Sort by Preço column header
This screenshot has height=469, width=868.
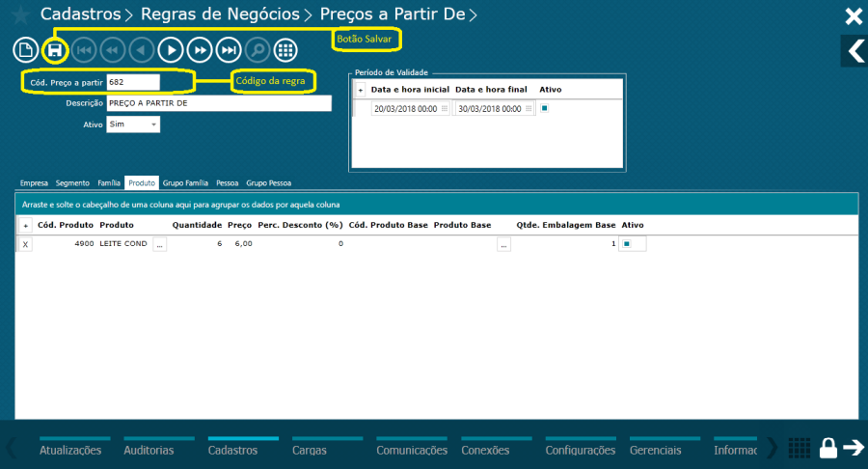[x=240, y=225]
